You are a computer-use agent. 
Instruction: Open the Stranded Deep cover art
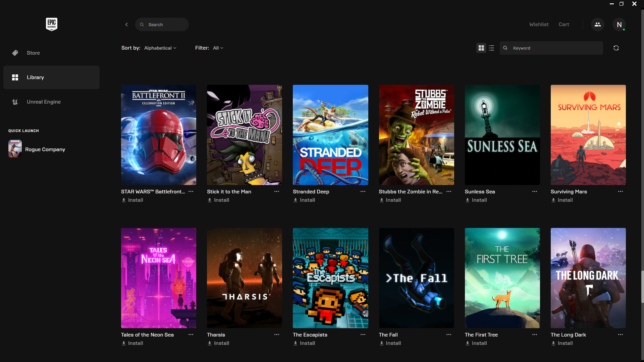[x=330, y=135]
